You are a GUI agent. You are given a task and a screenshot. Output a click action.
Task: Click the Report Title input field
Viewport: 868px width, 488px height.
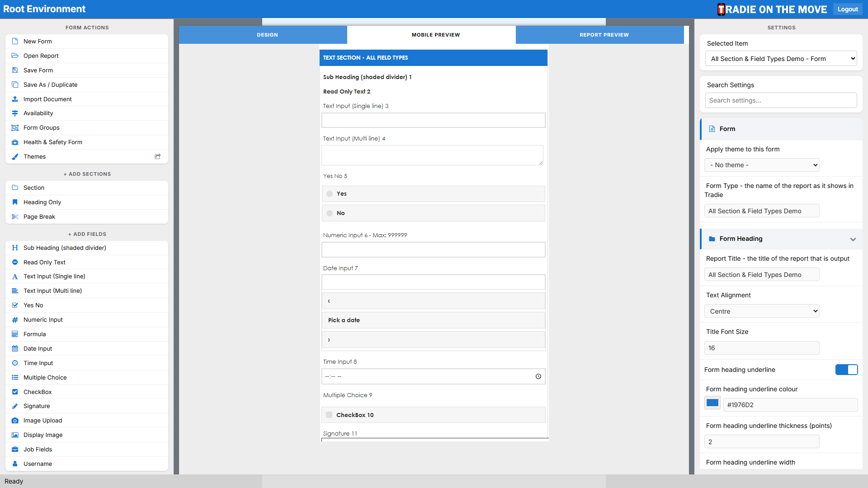762,275
